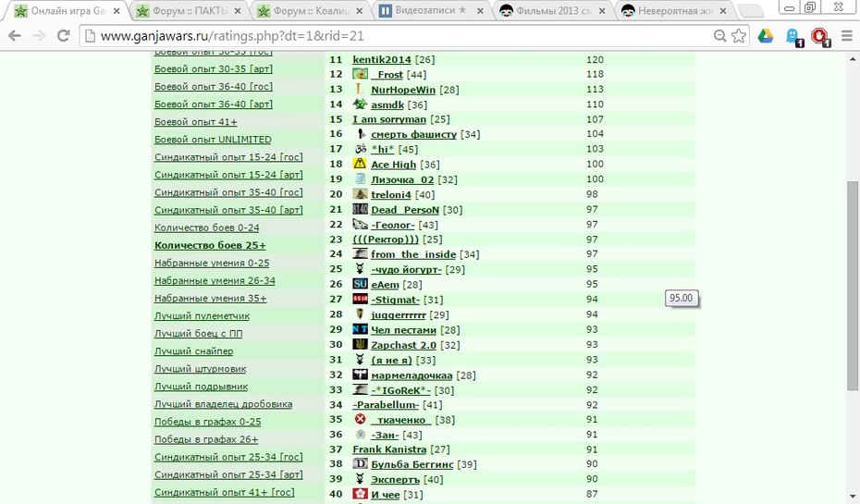
Task: Click syndicate icon next to Лизочка_02
Action: pos(360,178)
